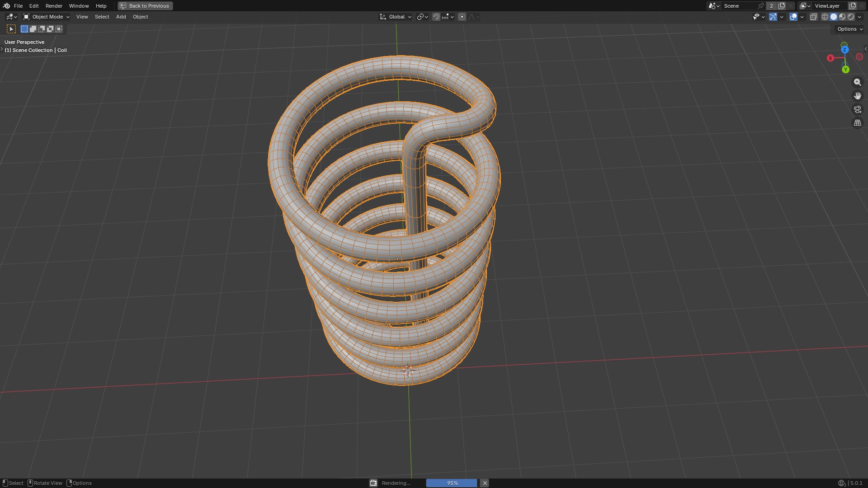Screen dimensions: 868x488
Task: Choose Subtract Selection mode icon
Action: 42,29
